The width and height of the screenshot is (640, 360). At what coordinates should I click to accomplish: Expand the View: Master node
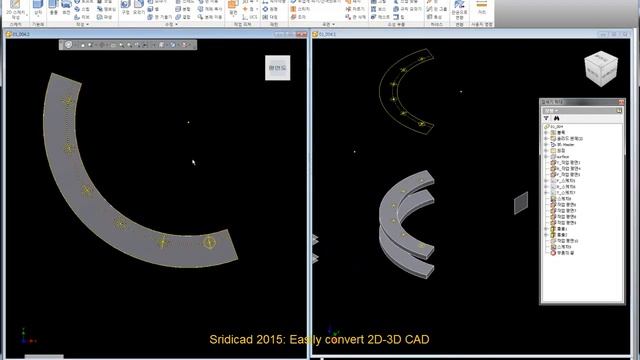546,145
